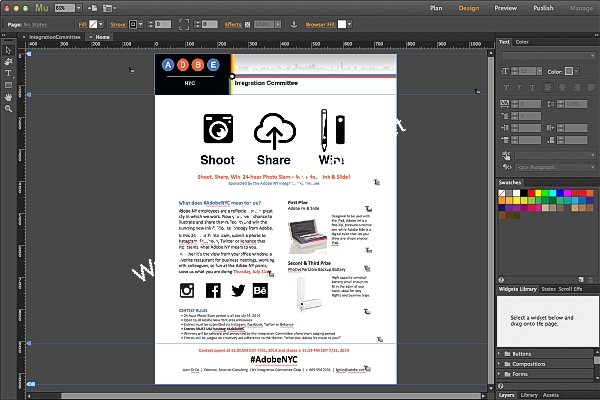Toggle align left in Text panel
This screenshot has width=600, height=400.
pyautogui.click(x=548, y=88)
